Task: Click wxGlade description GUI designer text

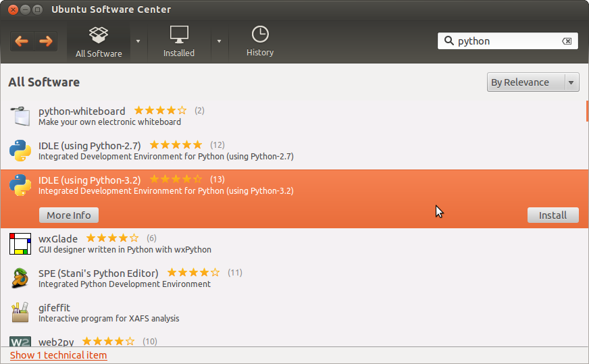Action: [125, 250]
